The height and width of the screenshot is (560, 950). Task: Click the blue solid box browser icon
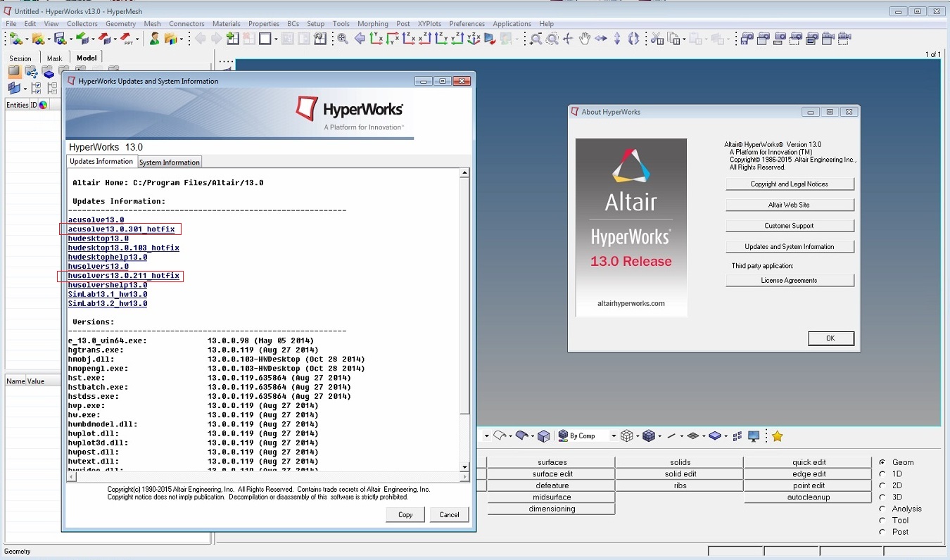(49, 72)
